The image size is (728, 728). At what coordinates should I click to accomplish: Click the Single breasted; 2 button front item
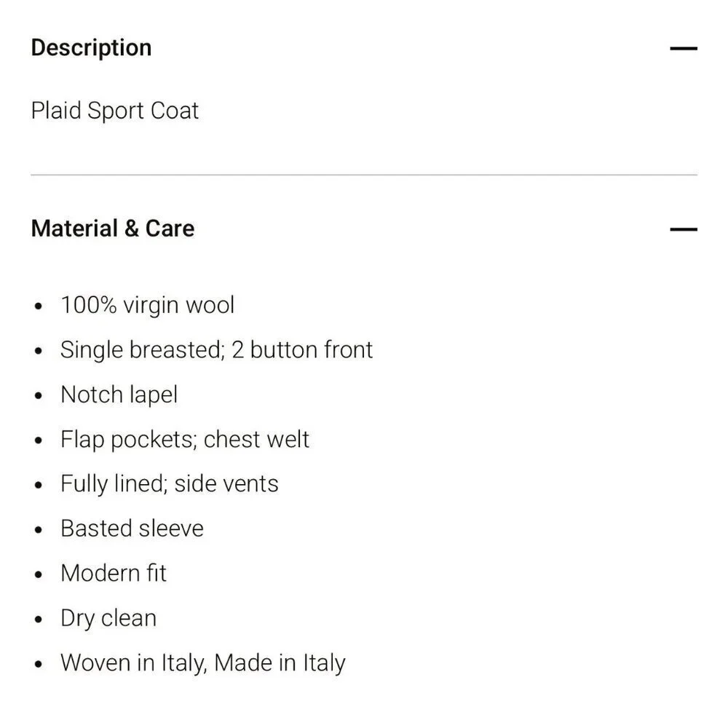pos(216,349)
